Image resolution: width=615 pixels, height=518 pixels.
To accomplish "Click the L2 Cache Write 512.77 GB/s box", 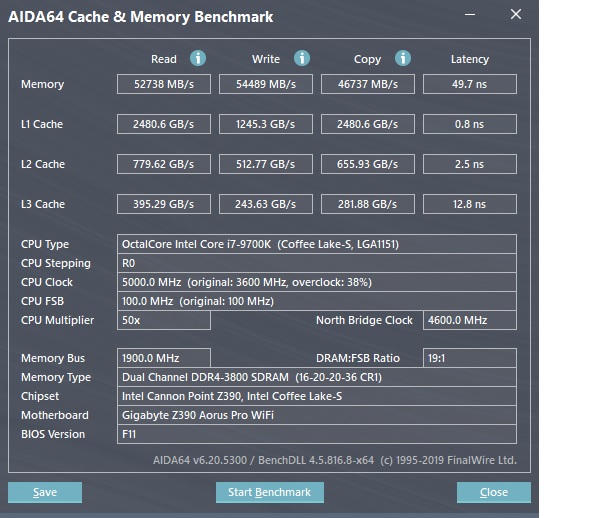I will click(266, 165).
